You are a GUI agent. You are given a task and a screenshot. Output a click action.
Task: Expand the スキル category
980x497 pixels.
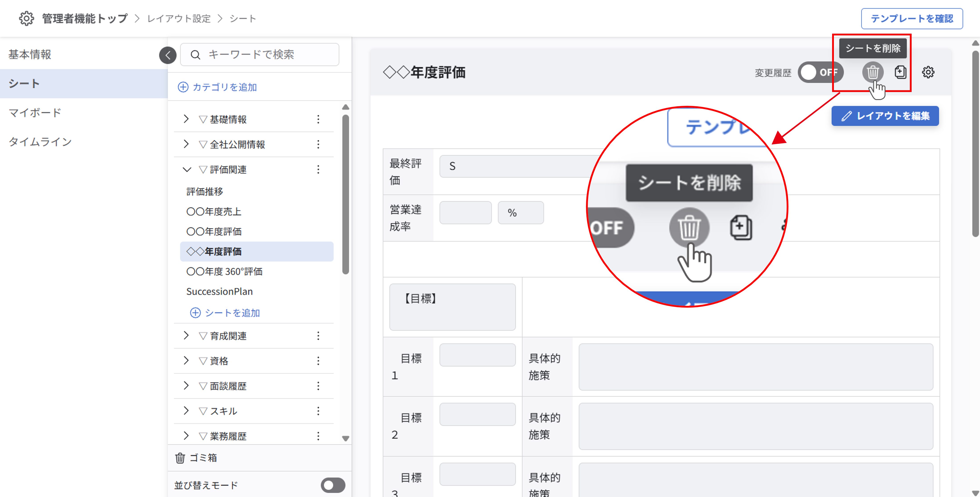coord(186,411)
